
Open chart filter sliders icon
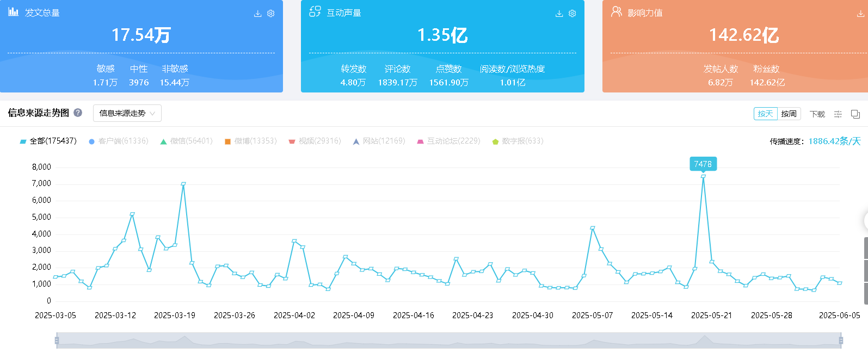(838, 114)
